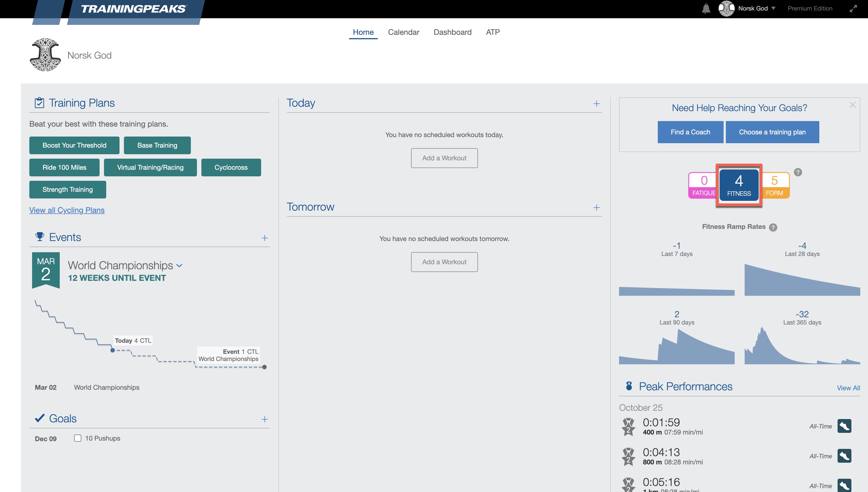The width and height of the screenshot is (868, 492).
Task: Click '12 WEEKS UNTIL EVENT' text
Action: click(x=117, y=278)
